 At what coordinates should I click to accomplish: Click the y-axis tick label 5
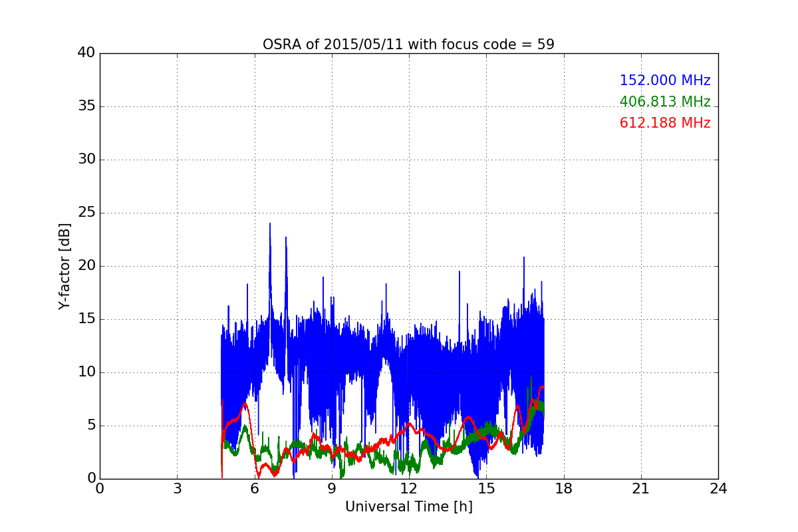tap(90, 426)
